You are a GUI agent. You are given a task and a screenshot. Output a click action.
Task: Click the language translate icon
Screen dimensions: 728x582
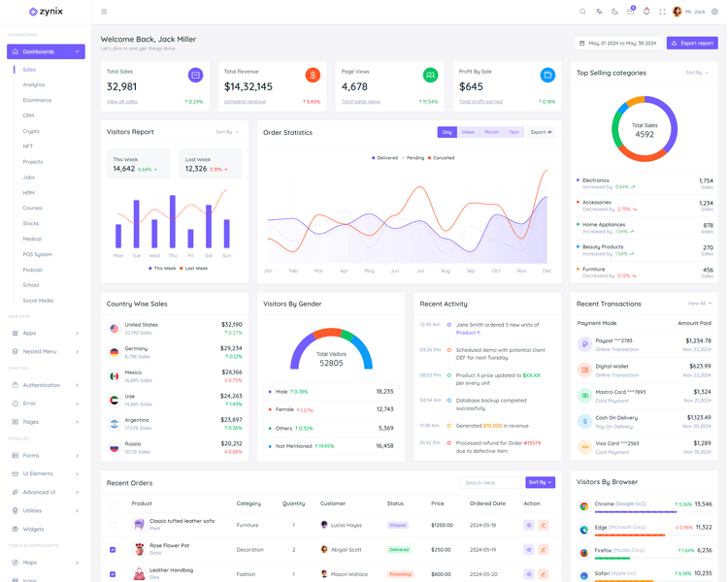(599, 12)
